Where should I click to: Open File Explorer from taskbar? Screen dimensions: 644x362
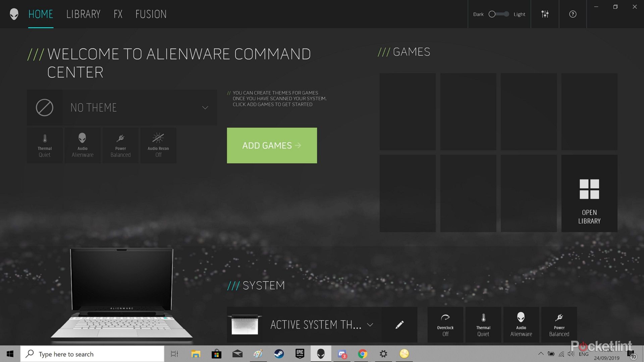coord(196,354)
